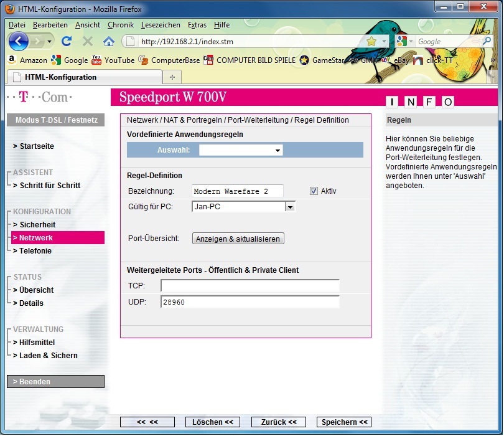Viewport: 504px width, 436px height.
Task: Open the Chronik menu
Action: tap(121, 25)
